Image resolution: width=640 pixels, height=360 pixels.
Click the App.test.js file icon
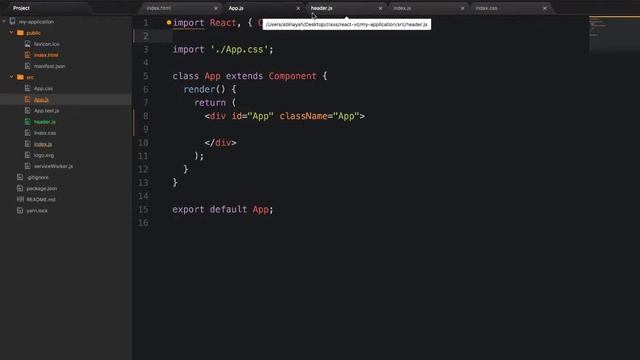point(27,110)
